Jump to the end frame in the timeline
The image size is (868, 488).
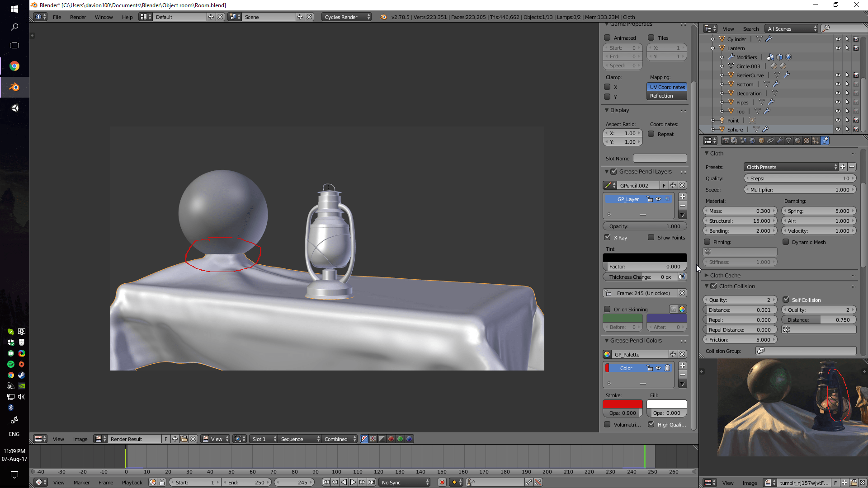[x=371, y=482]
